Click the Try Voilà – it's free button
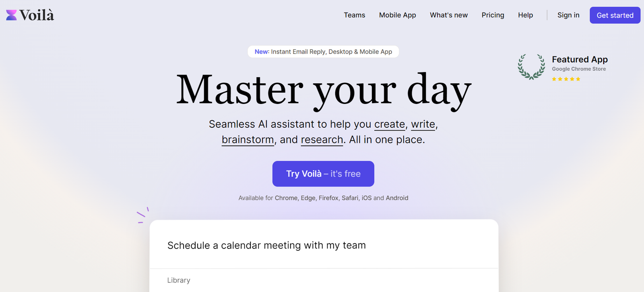This screenshot has width=644, height=292. (x=323, y=174)
